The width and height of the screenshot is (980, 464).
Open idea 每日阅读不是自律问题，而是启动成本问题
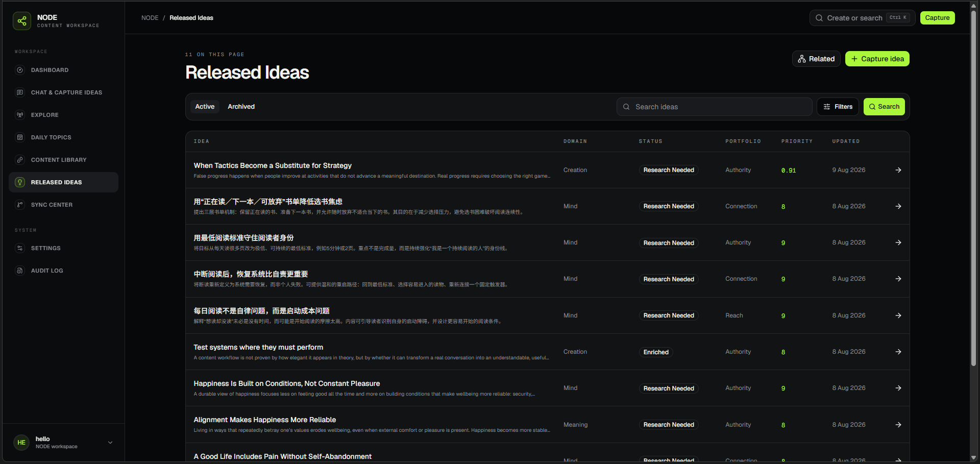(x=261, y=311)
